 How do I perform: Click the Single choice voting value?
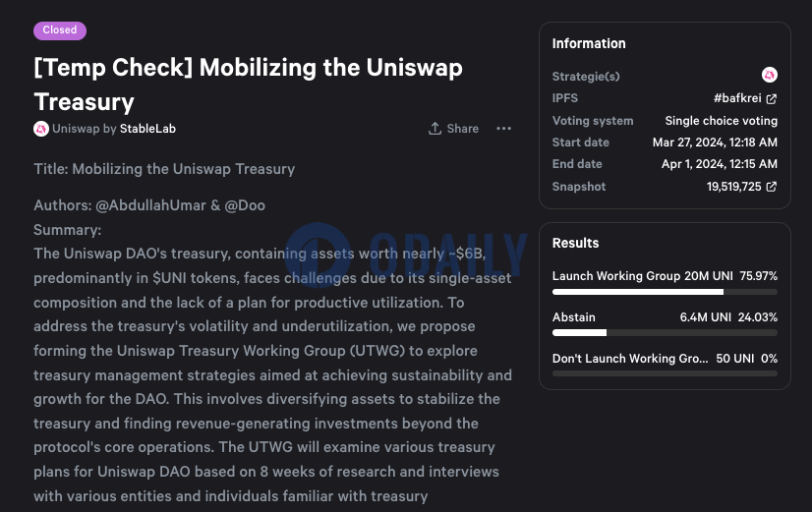pyautogui.click(x=721, y=121)
